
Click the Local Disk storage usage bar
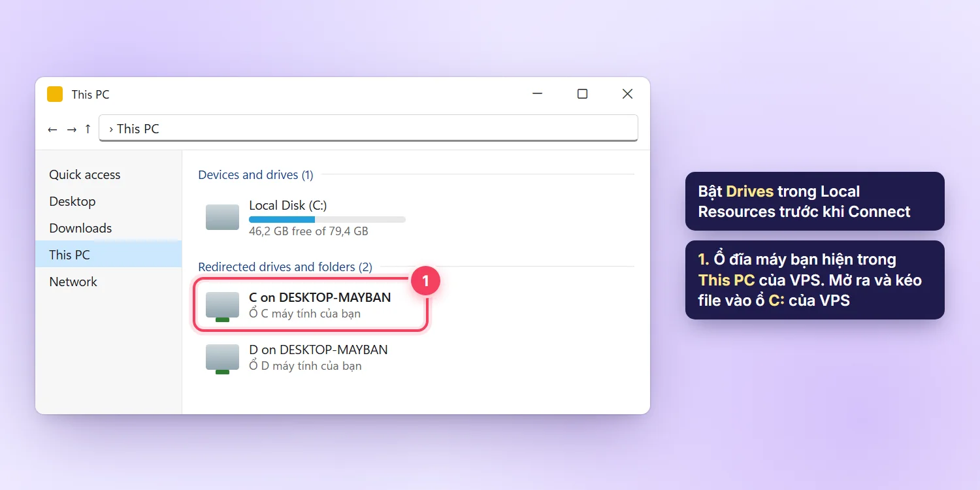[x=327, y=220]
